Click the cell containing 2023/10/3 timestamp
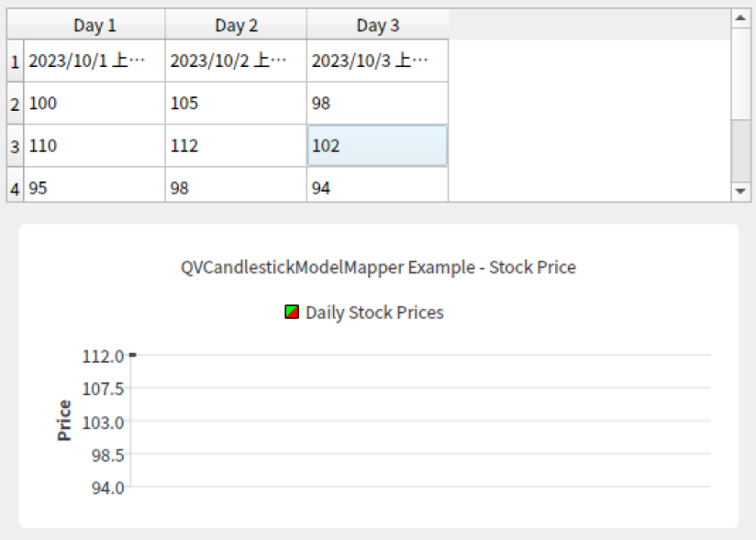The height and width of the screenshot is (540, 756). click(x=377, y=61)
